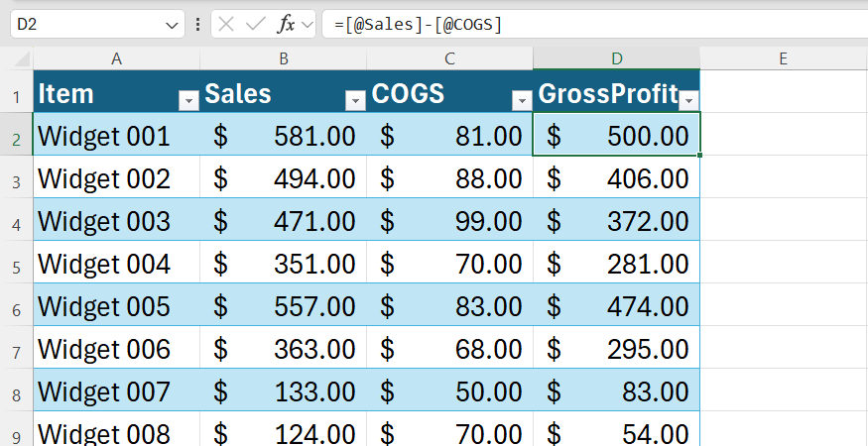Select row 4 header
The height and width of the screenshot is (446, 868).
16,220
